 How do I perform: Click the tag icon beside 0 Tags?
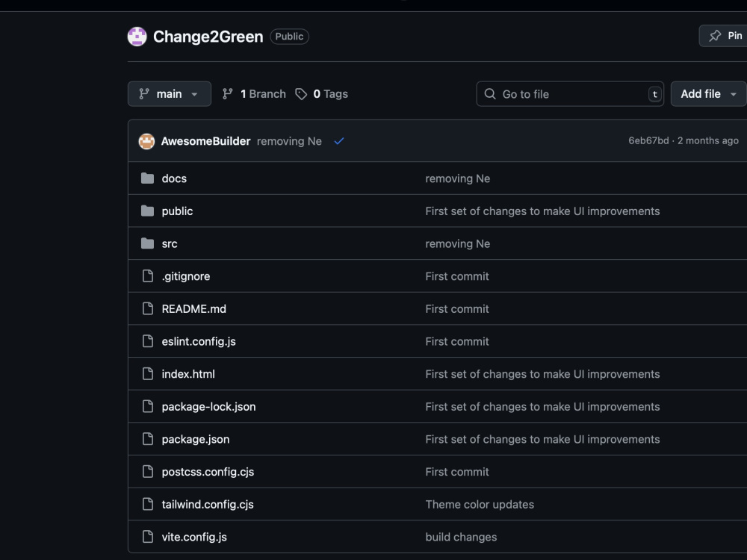(301, 94)
